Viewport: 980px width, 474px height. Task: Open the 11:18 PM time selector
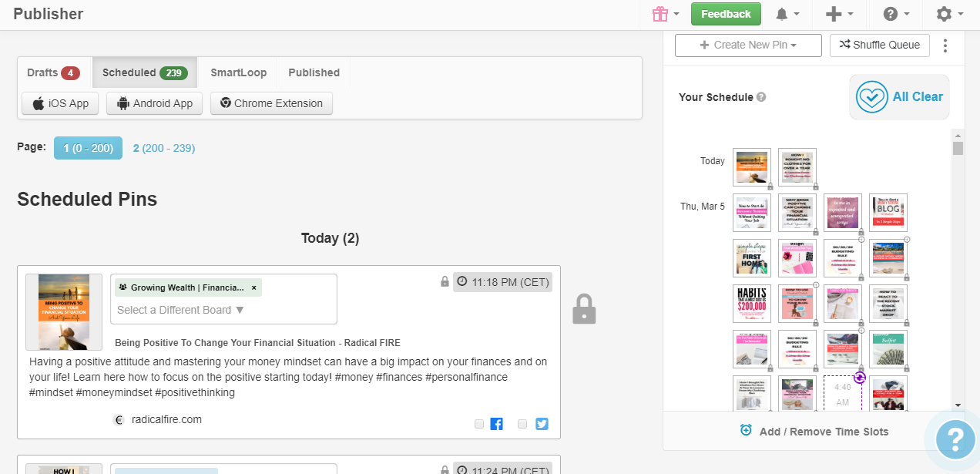coord(502,282)
